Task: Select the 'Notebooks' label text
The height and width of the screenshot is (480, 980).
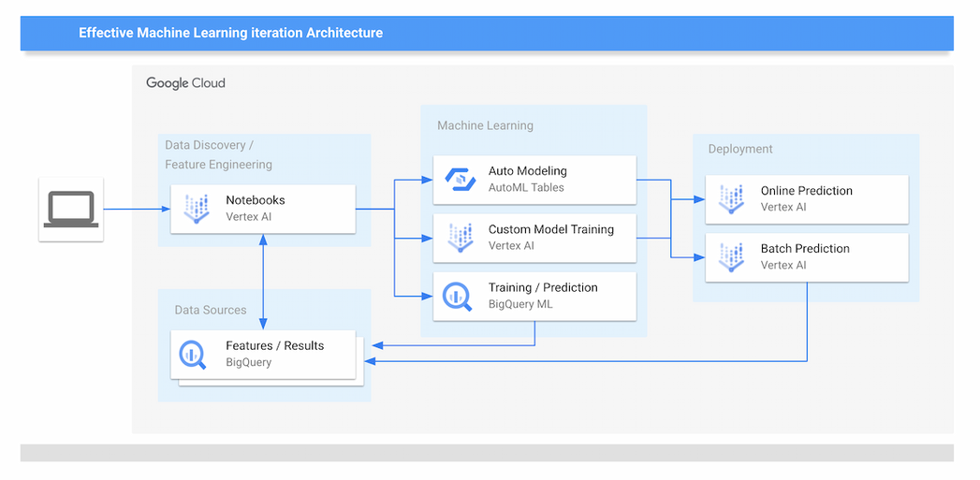Action: (x=255, y=200)
